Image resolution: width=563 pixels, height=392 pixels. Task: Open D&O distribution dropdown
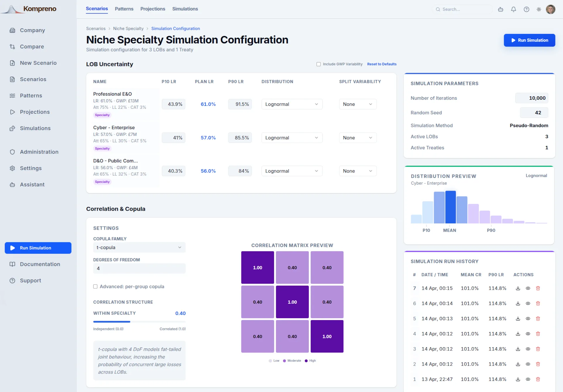click(292, 171)
